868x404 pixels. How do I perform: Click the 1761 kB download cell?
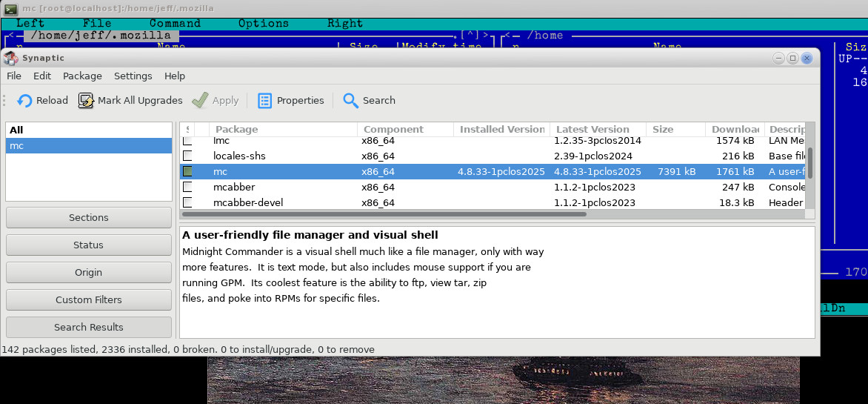click(735, 171)
